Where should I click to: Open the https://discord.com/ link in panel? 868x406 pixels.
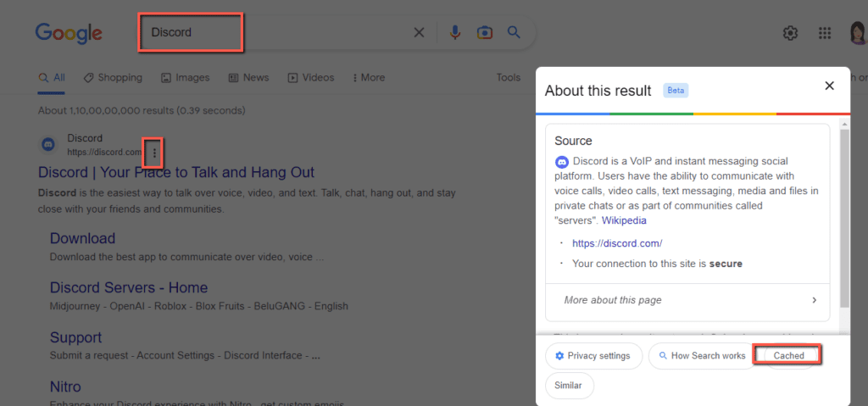click(617, 243)
